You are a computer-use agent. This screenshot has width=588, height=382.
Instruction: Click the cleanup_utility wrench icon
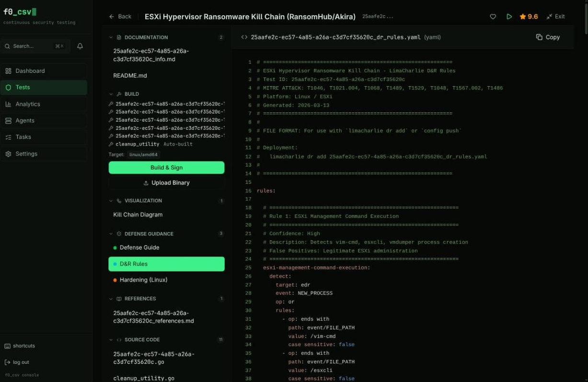click(111, 144)
